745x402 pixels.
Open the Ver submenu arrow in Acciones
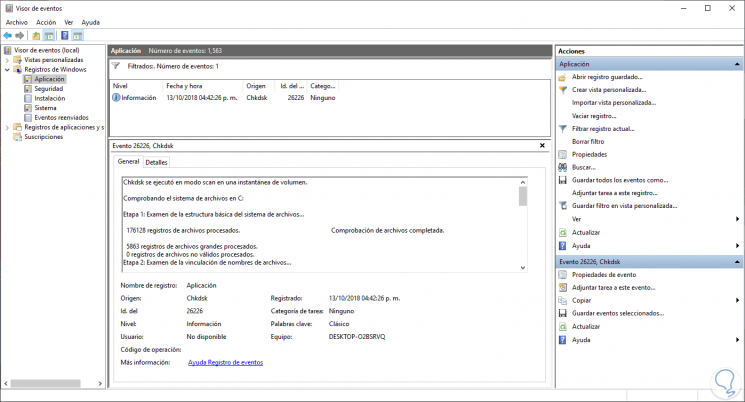click(738, 219)
